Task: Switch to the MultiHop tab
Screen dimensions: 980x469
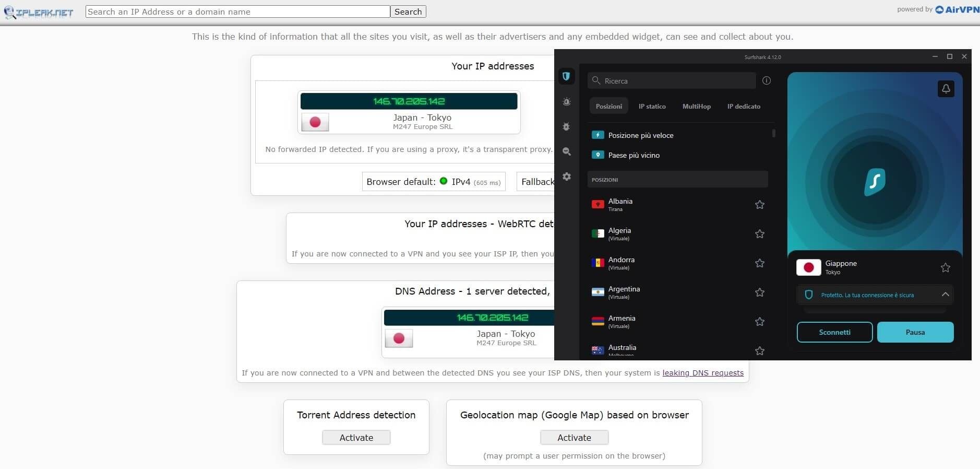Action: (x=696, y=107)
